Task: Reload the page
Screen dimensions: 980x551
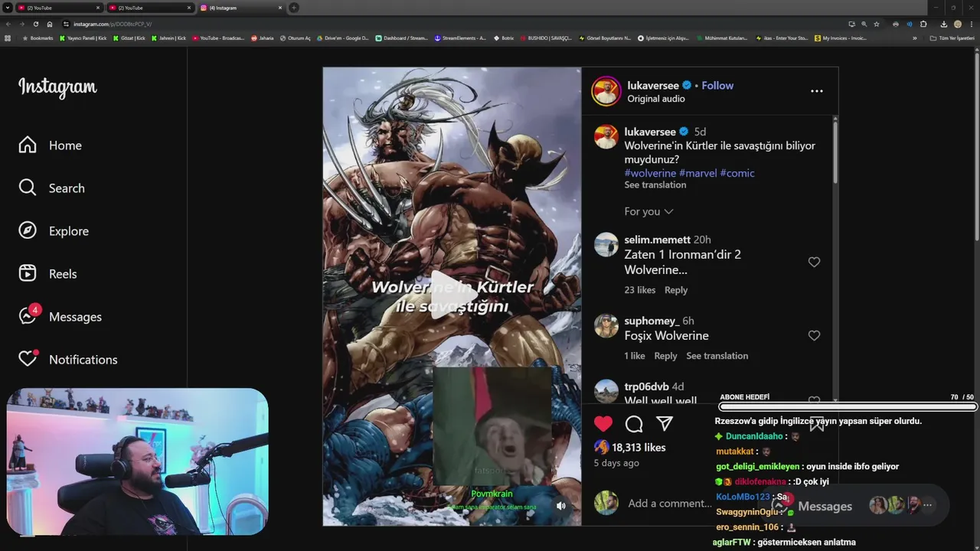Action: point(36,24)
